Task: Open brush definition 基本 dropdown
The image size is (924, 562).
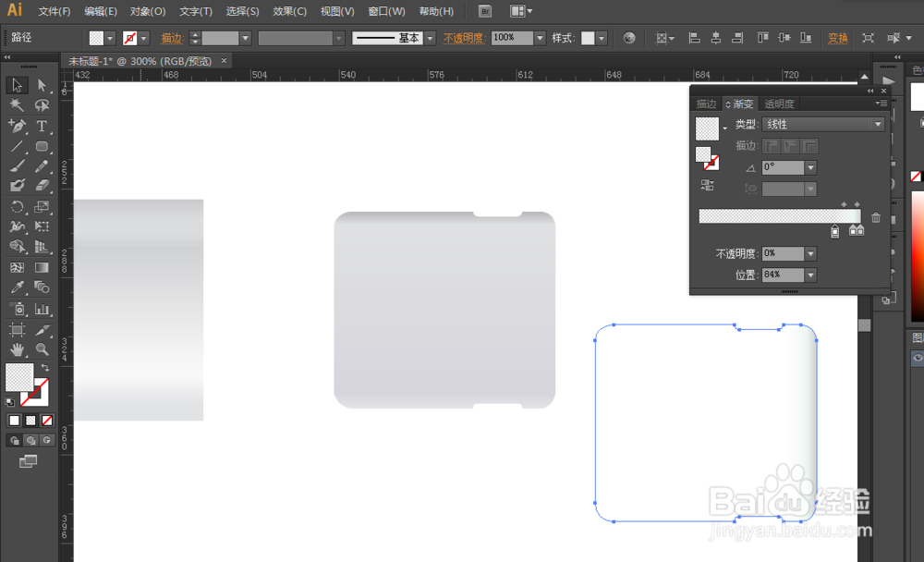Action: [431, 38]
